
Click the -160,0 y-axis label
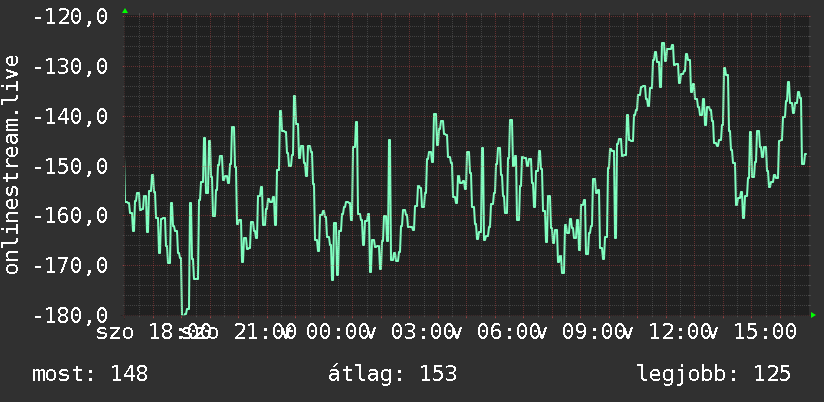[70, 215]
